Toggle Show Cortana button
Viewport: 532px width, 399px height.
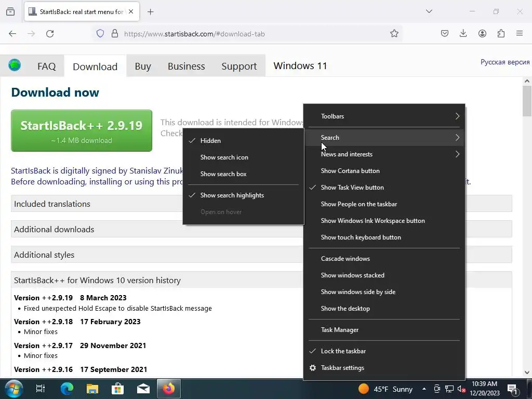click(384, 170)
